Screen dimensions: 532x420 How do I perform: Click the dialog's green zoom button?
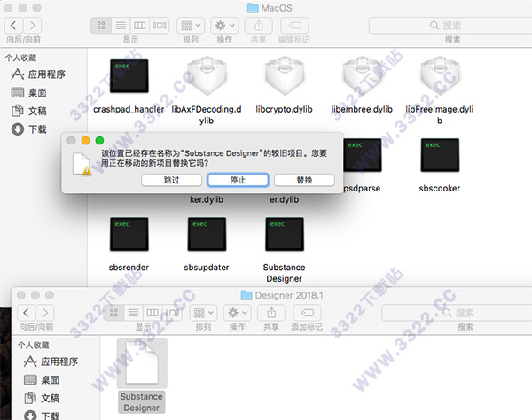pyautogui.click(x=99, y=140)
